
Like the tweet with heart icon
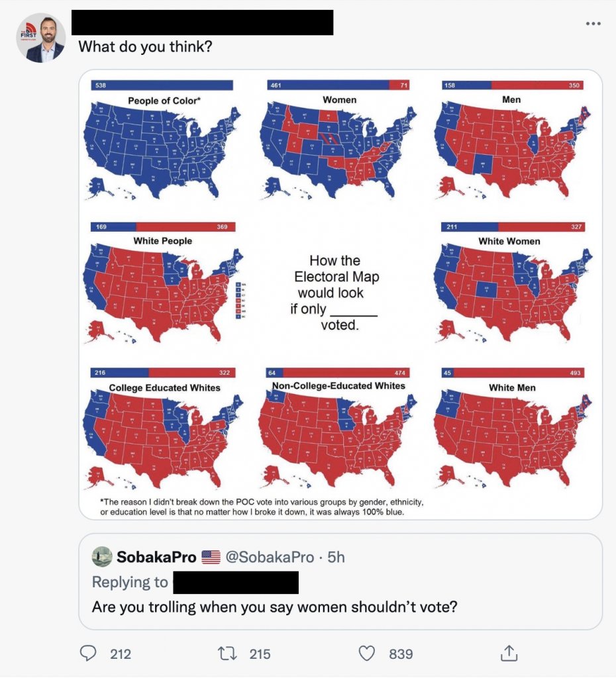click(367, 654)
